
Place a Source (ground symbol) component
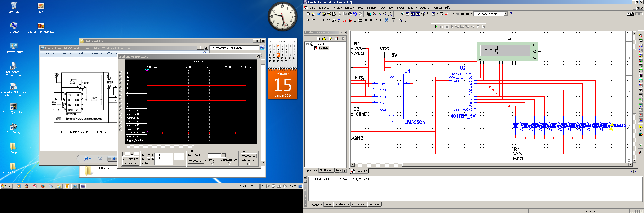[x=309, y=21]
